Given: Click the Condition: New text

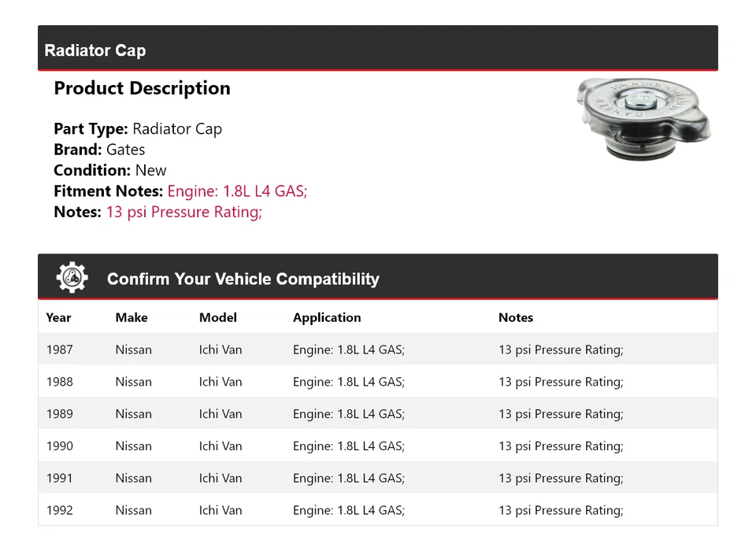Looking at the screenshot, I should 110,170.
